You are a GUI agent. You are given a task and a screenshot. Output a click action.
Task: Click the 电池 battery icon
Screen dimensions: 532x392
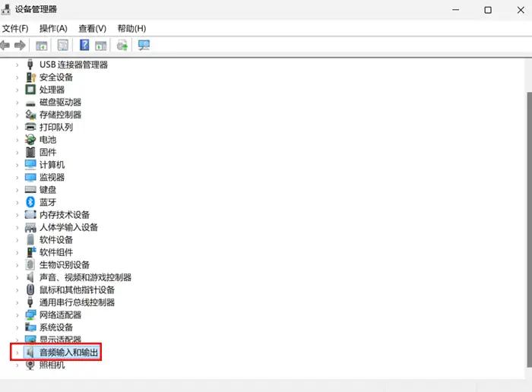[x=30, y=140]
